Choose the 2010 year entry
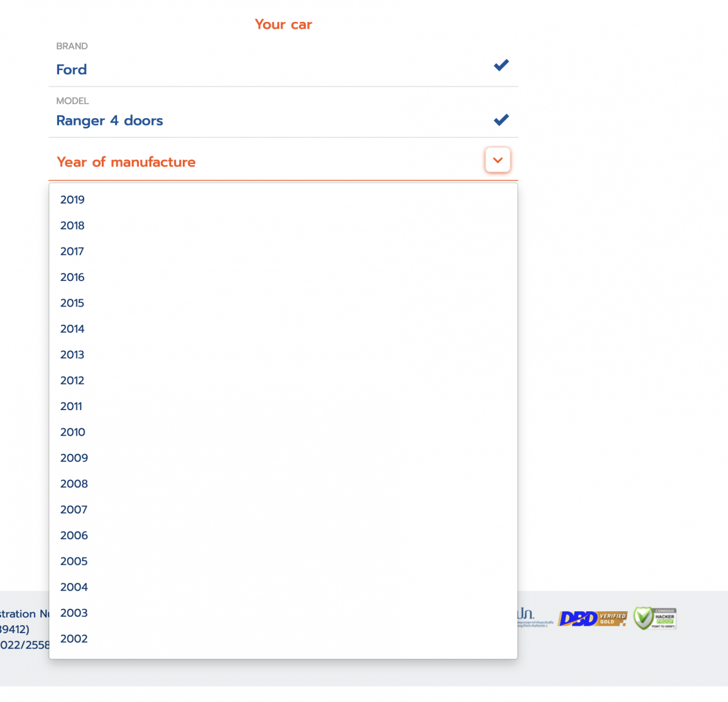Screen dimensions: 728x702 (x=283, y=432)
